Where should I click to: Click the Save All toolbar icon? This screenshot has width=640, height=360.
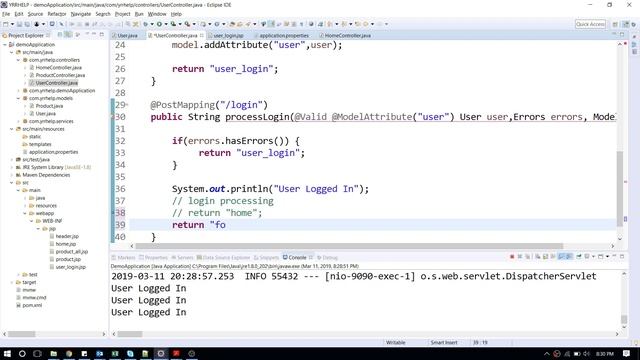pos(27,24)
